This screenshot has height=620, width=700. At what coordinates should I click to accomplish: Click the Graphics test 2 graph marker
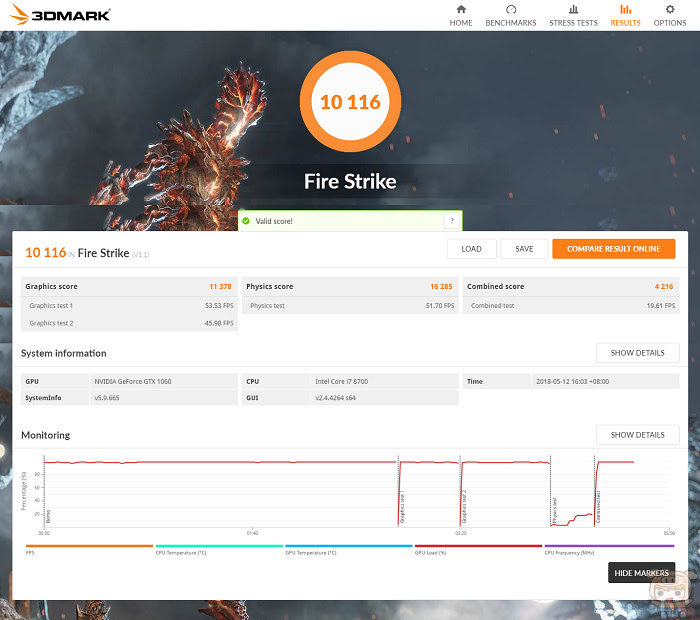464,507
